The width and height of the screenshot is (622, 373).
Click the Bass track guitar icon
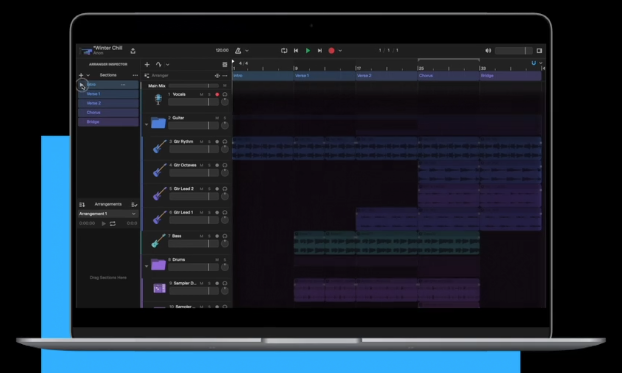tap(158, 240)
